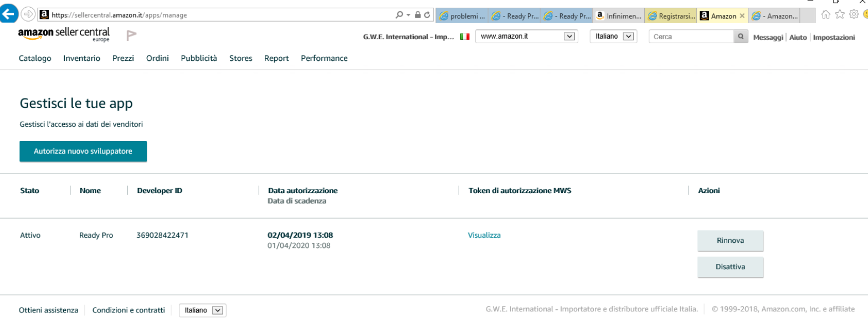This screenshot has width=868, height=323.
Task: Open the Catalogo menu
Action: [35, 58]
